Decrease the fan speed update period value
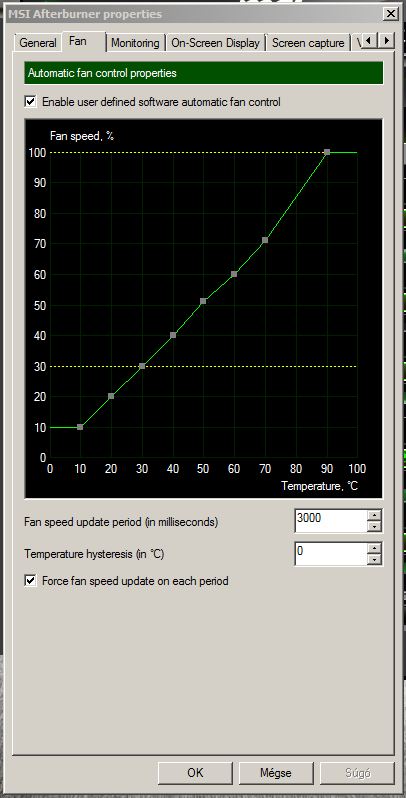 [375, 527]
